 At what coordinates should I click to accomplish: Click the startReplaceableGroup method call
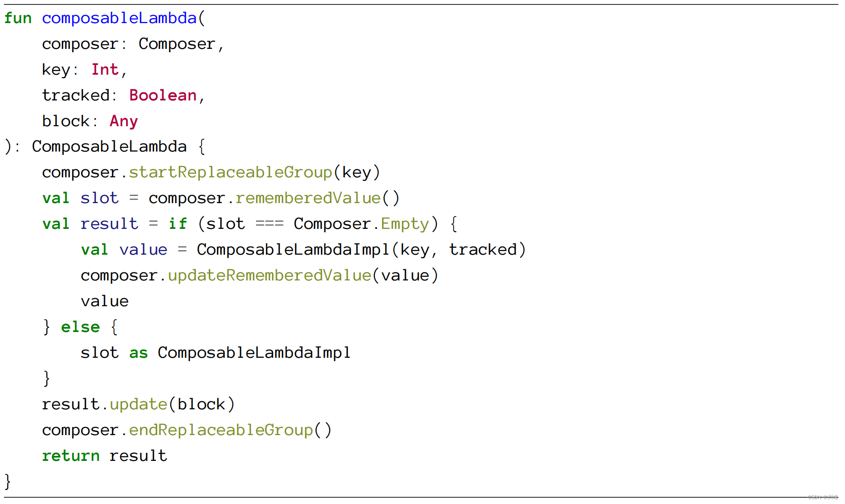(x=230, y=172)
